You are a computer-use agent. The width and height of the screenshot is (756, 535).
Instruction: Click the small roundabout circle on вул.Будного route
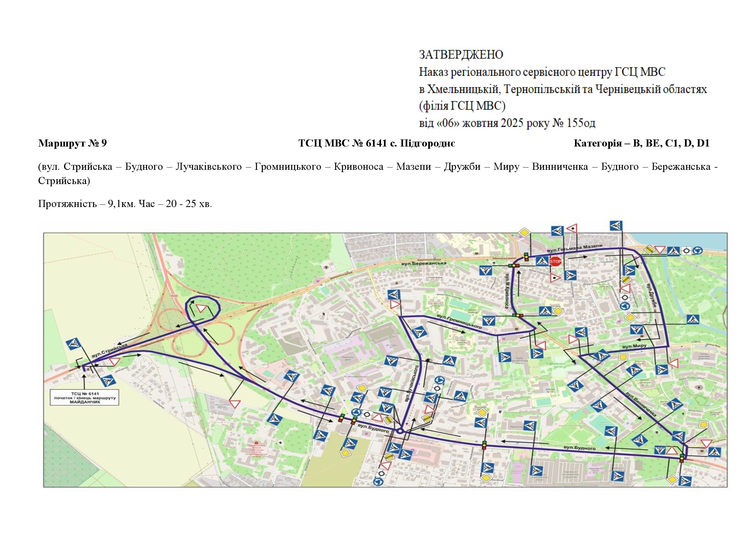400,431
